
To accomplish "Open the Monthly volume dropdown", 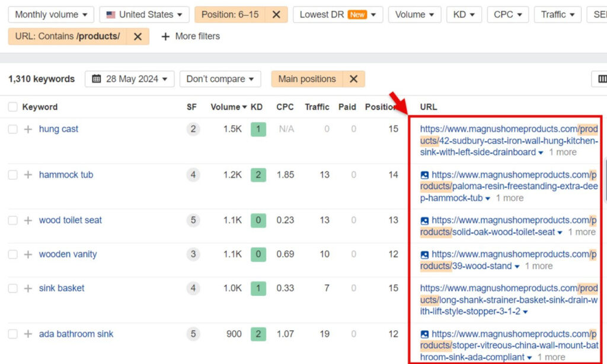I will click(x=51, y=15).
